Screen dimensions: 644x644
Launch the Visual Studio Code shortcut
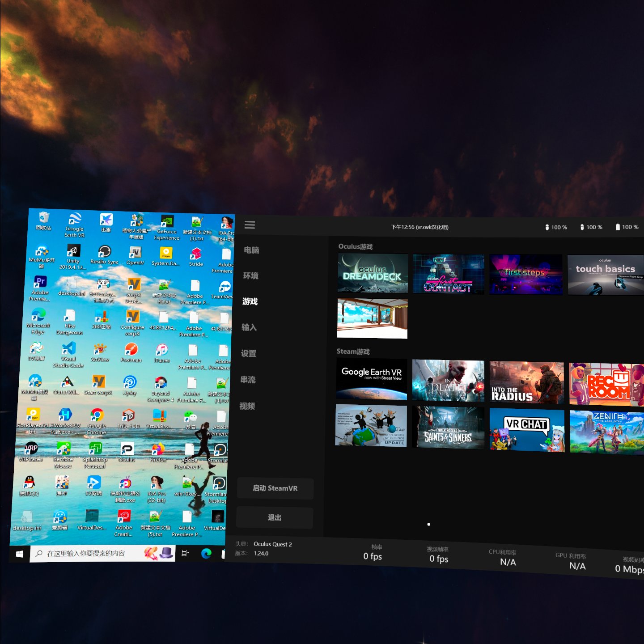(68, 349)
